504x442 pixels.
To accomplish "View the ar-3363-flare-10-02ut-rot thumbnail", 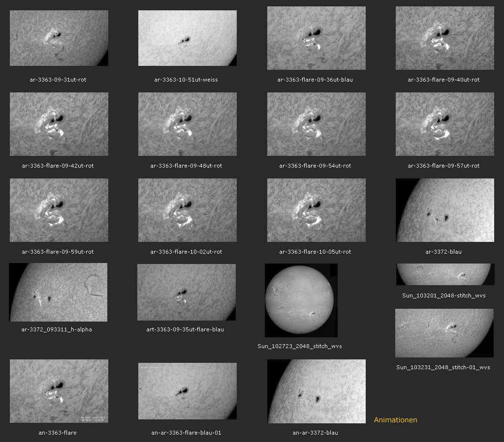I will point(188,210).
